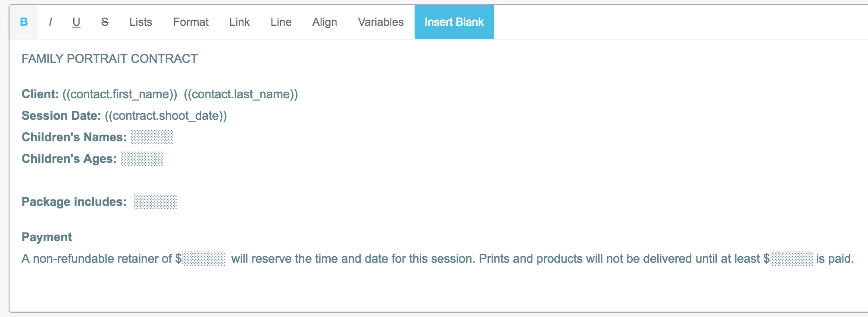Click the Insert Blank button
The width and height of the screenshot is (868, 317).
(454, 22)
